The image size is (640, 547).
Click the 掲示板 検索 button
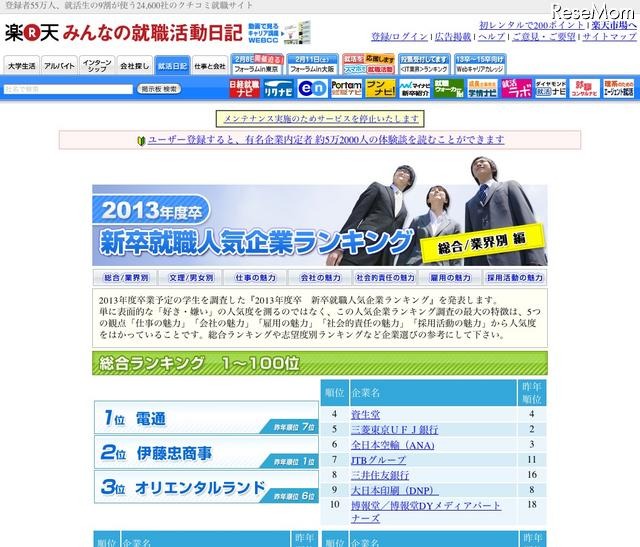(x=159, y=89)
